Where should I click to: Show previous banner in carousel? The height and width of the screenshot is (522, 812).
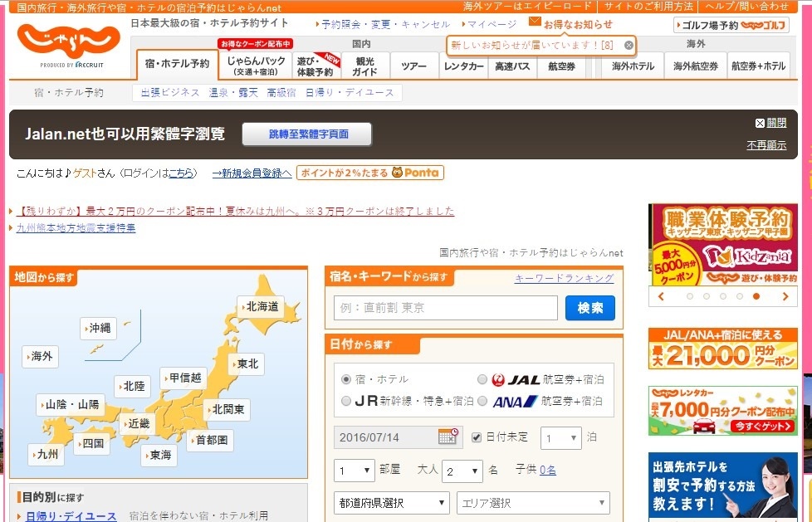point(661,296)
